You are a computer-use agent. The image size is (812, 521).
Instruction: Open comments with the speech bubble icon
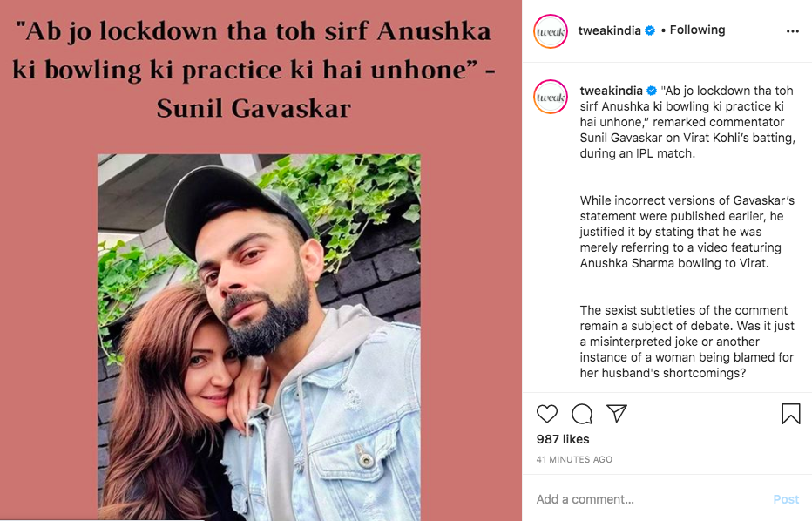[x=582, y=414]
